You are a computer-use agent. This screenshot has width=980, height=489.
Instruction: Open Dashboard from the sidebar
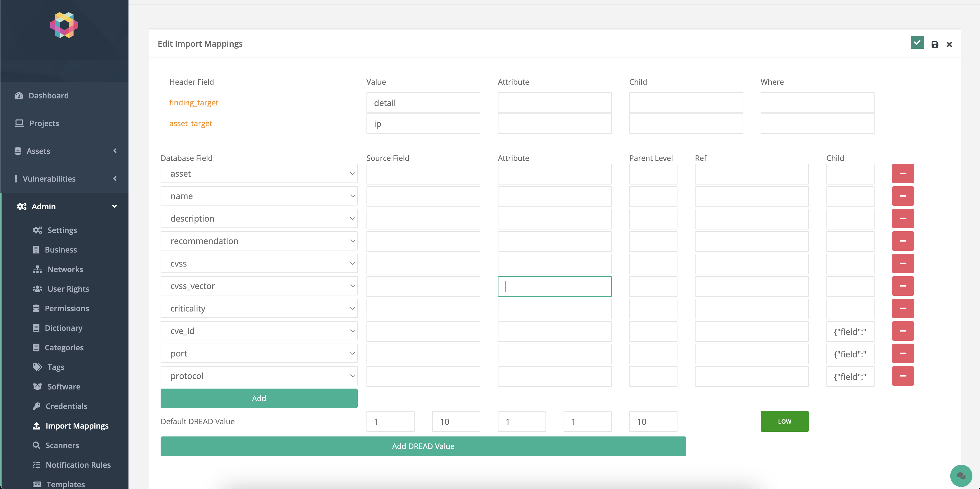pyautogui.click(x=48, y=95)
